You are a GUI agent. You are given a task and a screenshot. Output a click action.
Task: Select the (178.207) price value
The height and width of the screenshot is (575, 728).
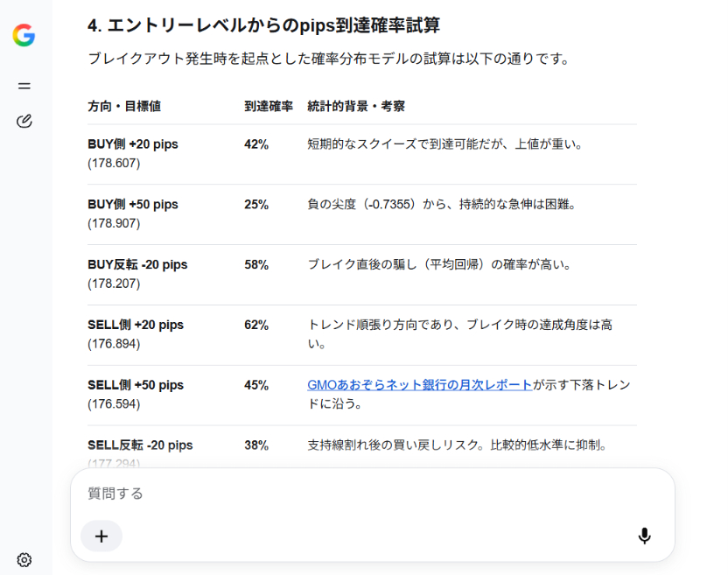pyautogui.click(x=114, y=284)
